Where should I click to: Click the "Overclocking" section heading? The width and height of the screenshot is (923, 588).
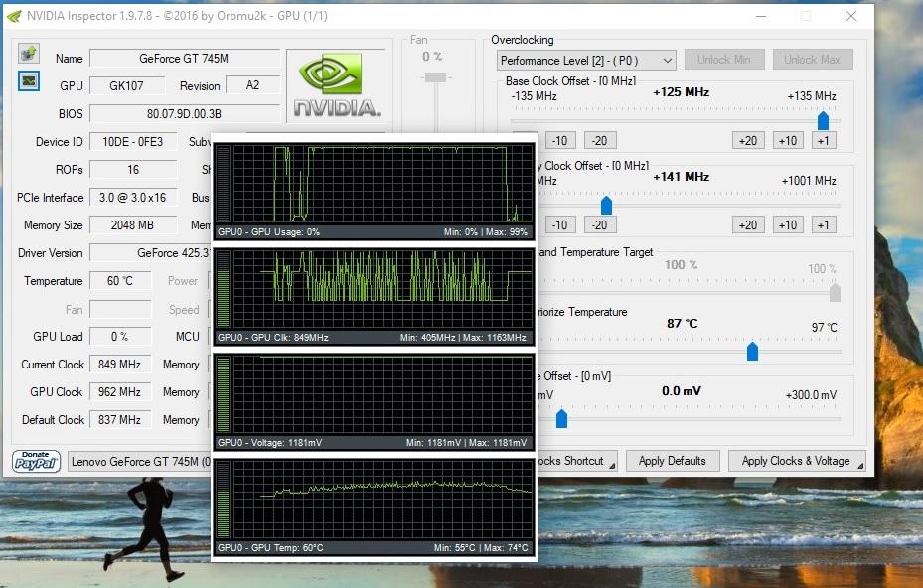click(x=523, y=40)
